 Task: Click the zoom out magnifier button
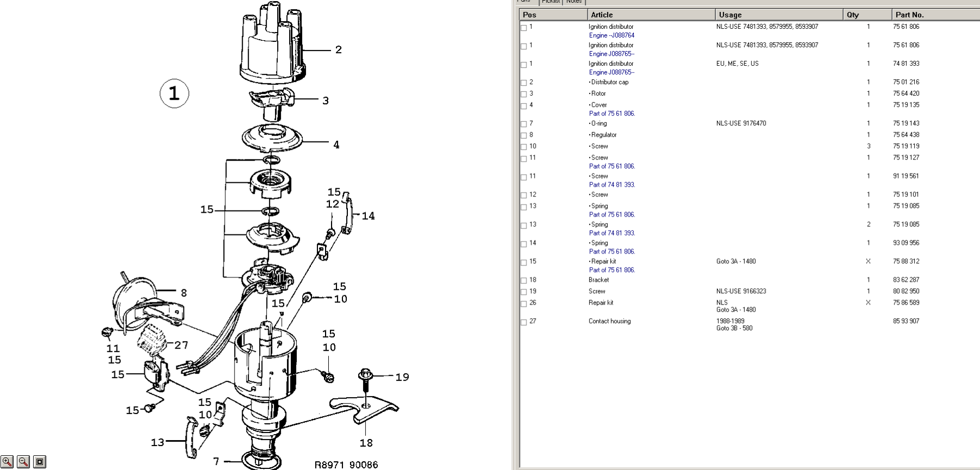pos(23,462)
